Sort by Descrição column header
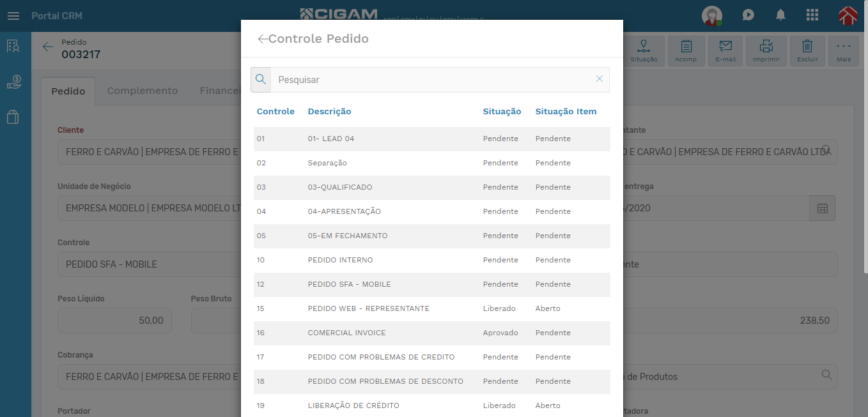 330,111
